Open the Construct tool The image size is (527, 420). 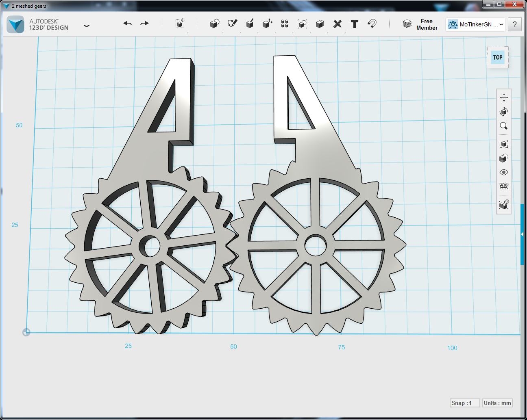[249, 24]
